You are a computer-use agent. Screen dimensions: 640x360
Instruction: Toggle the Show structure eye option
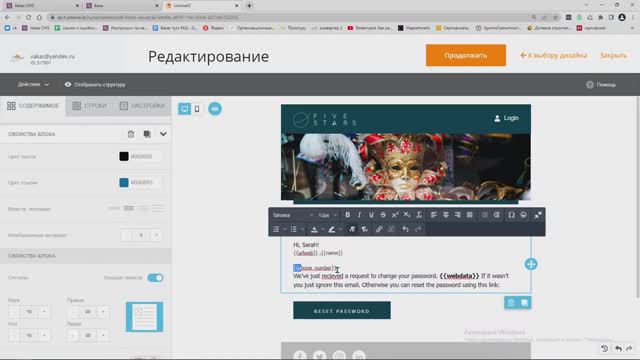click(95, 84)
